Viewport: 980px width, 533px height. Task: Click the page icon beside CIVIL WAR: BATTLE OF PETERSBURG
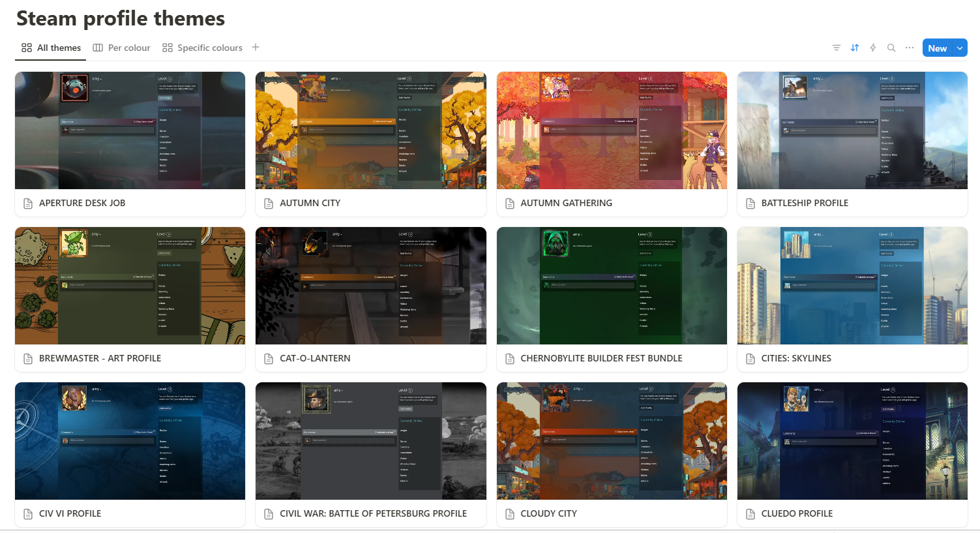point(269,514)
